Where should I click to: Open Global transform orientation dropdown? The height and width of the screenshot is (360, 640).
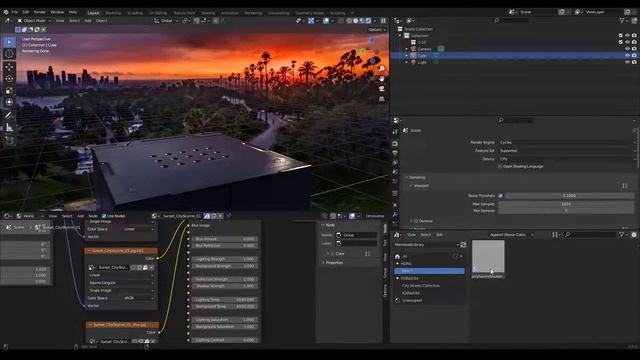pyautogui.click(x=167, y=20)
